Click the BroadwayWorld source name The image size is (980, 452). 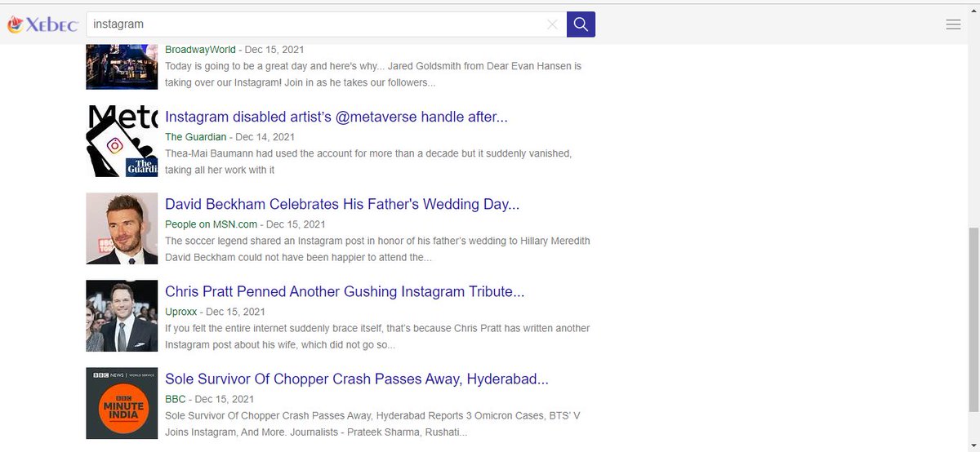click(x=200, y=49)
